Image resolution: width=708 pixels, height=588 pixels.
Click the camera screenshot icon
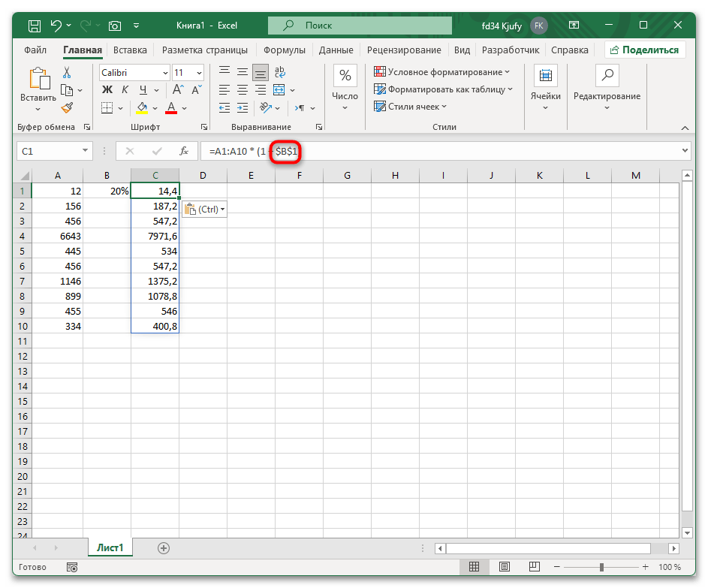115,26
